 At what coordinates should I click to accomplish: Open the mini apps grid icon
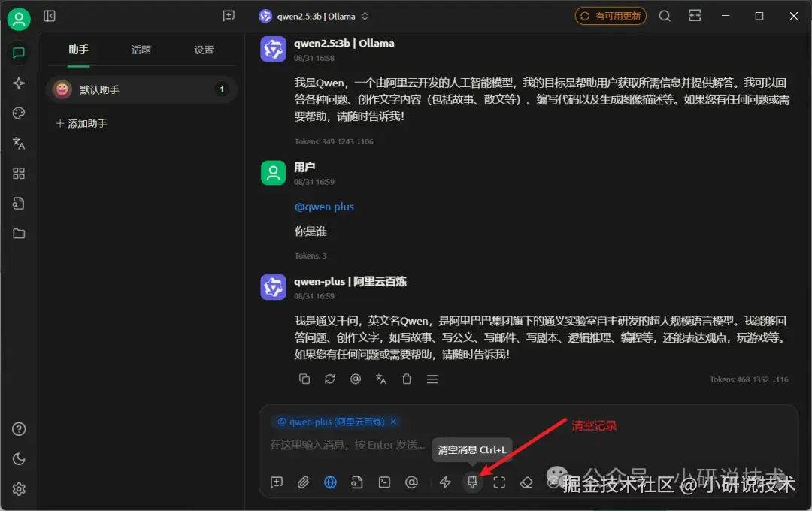point(19,174)
